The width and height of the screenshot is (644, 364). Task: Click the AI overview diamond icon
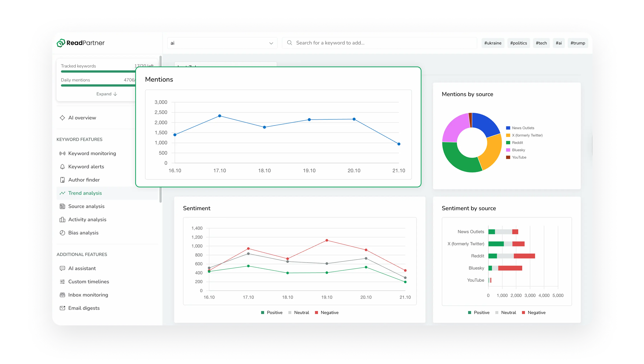[x=62, y=118]
